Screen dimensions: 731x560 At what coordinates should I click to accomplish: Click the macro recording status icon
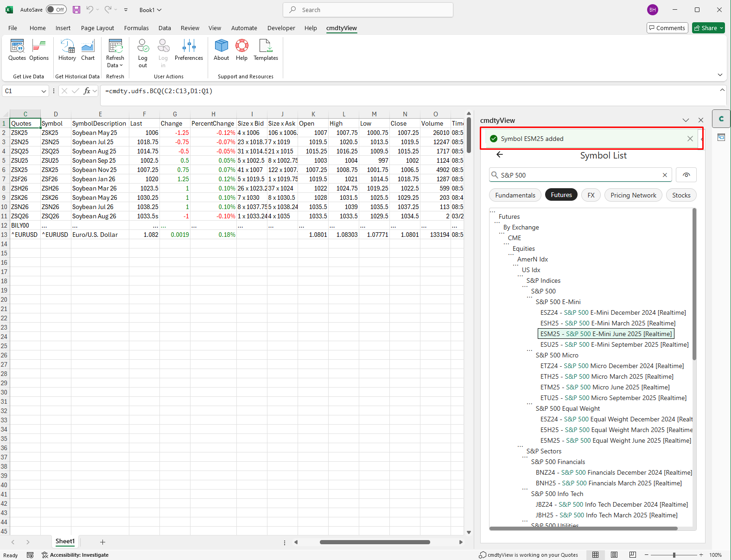pos(30,555)
